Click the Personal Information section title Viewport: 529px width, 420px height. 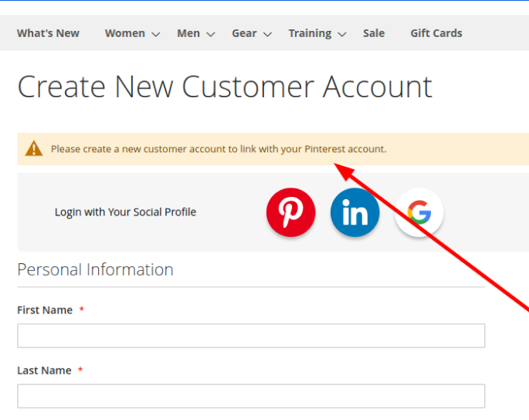click(95, 269)
